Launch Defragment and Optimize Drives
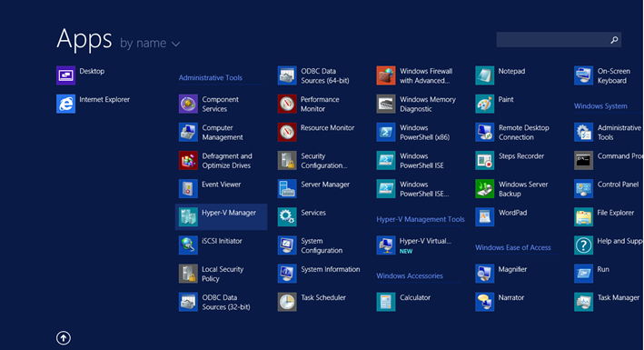644x350 pixels. click(215, 160)
